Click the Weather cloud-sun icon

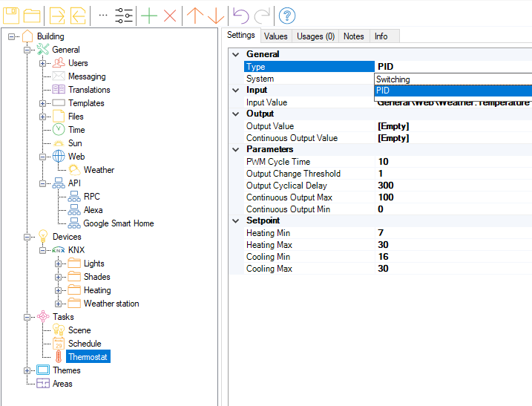(x=74, y=169)
